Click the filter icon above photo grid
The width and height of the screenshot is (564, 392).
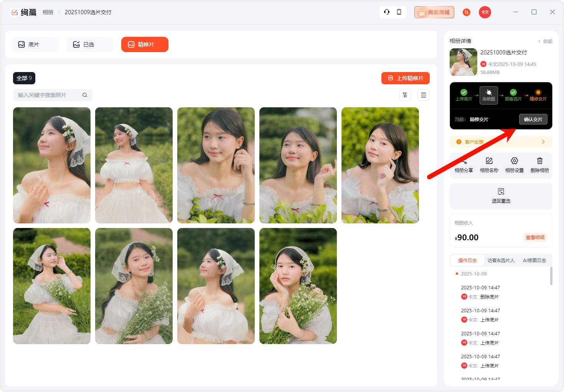click(405, 95)
